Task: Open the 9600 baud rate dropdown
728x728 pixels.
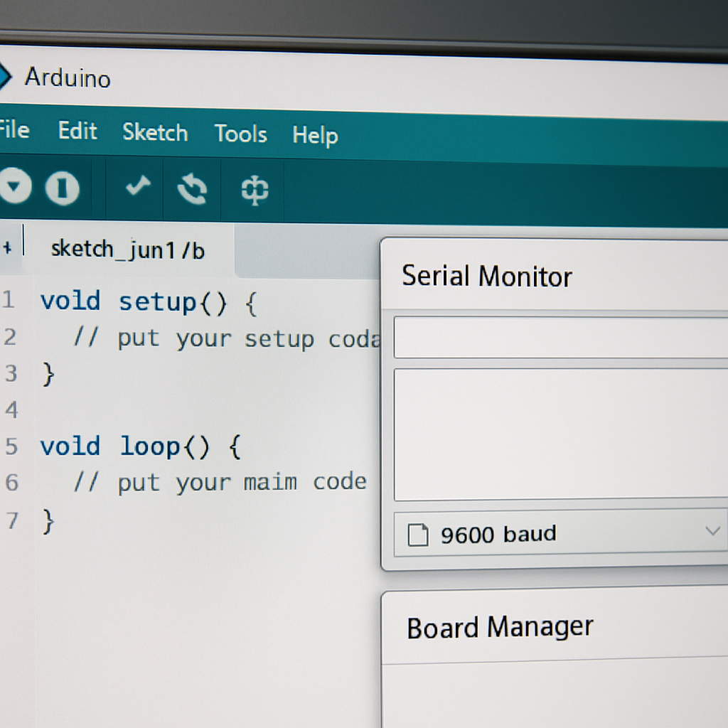Action: [562, 534]
